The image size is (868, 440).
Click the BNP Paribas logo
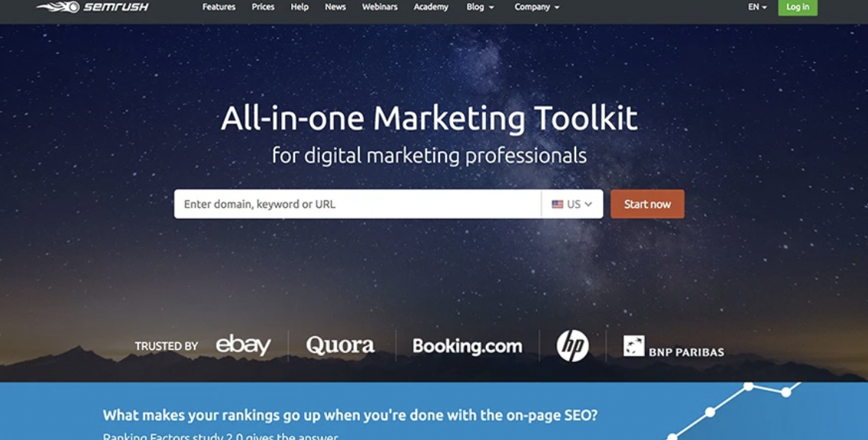click(x=673, y=347)
